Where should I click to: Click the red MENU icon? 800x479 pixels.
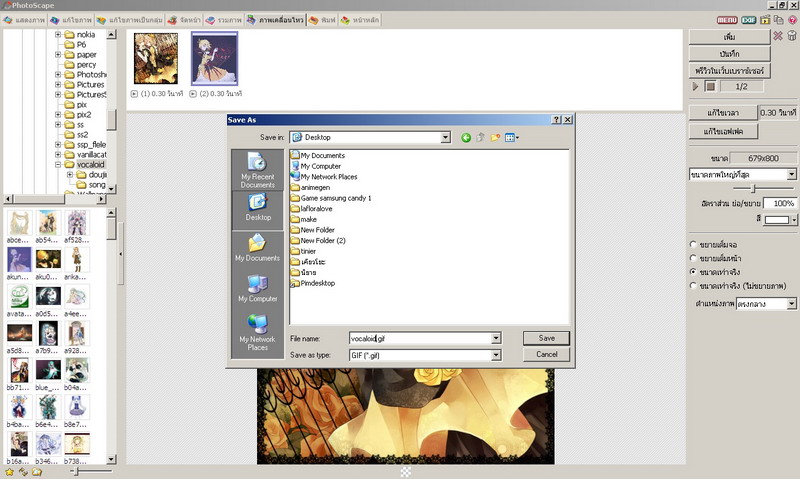727,20
